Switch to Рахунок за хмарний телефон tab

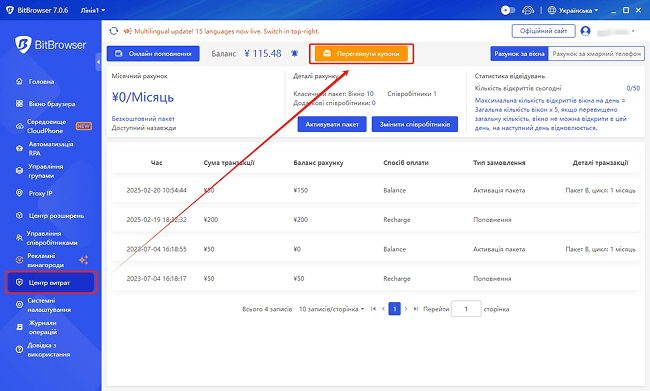(x=597, y=53)
